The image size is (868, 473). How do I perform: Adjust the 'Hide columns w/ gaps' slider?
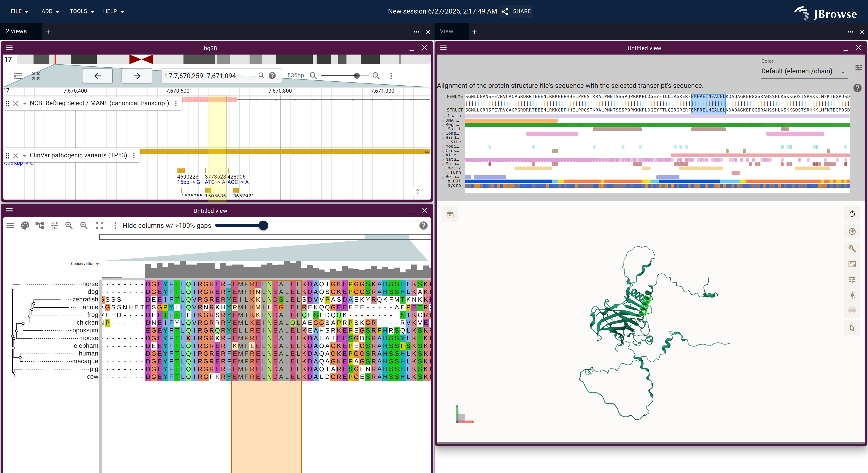(x=241, y=225)
